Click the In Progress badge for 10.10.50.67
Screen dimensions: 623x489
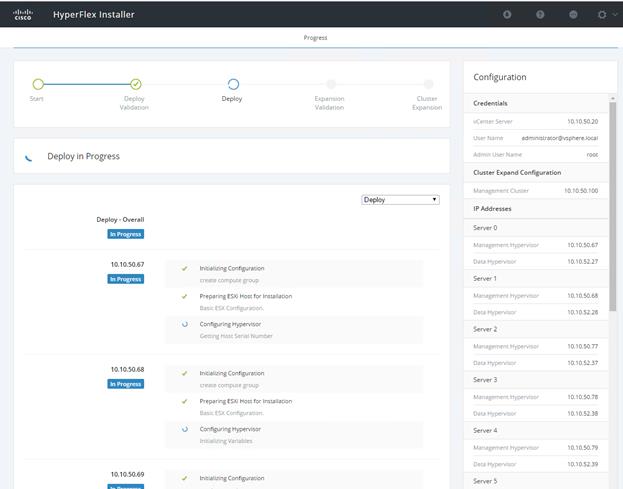(126, 279)
